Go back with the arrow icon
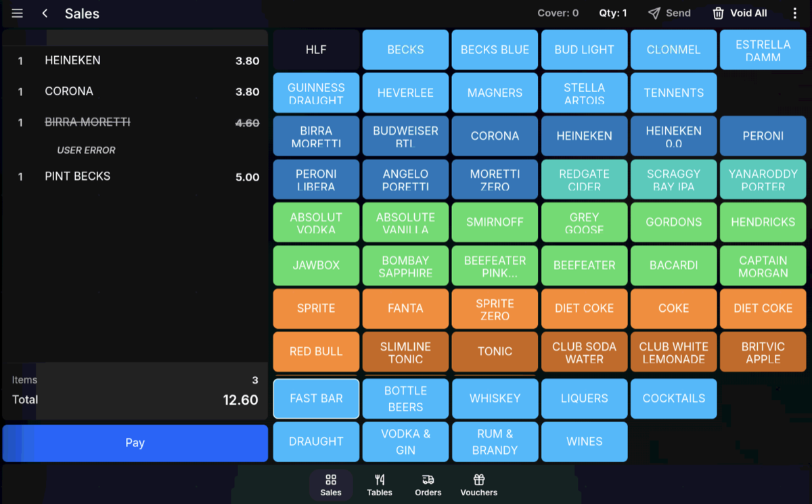Viewport: 812px width, 504px height. point(45,14)
